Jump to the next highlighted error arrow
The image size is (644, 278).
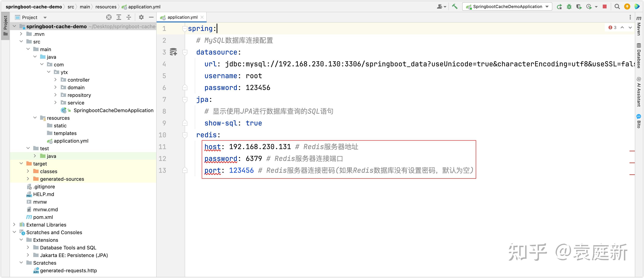[630, 27]
